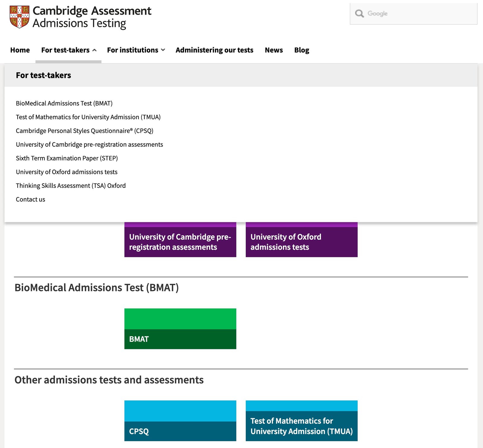Open Cambridge Personal Styles Questionnaire link
483x448 pixels.
[x=85, y=131]
